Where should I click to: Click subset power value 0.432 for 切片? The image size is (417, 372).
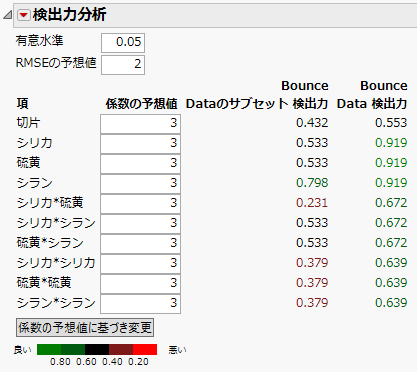[x=312, y=123]
